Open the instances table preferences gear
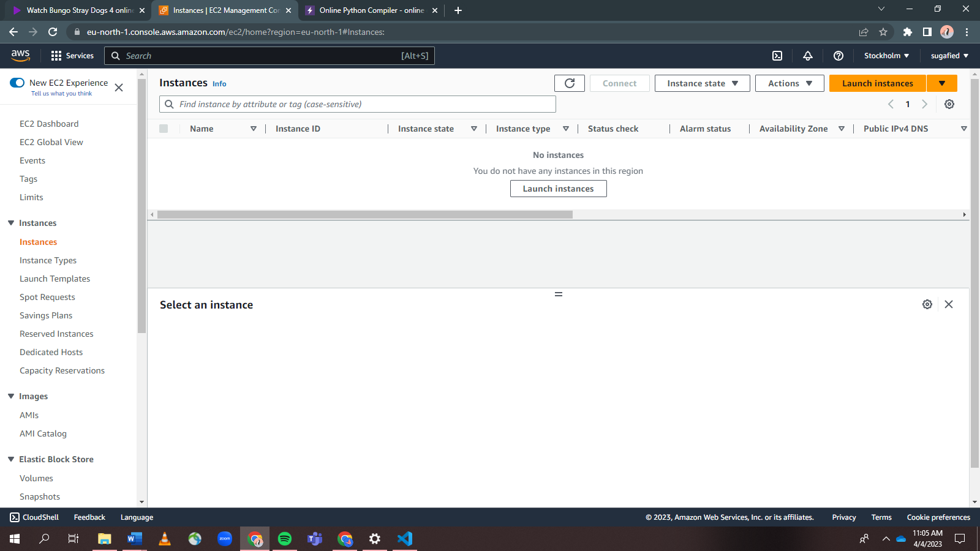The width and height of the screenshot is (980, 551). (949, 104)
